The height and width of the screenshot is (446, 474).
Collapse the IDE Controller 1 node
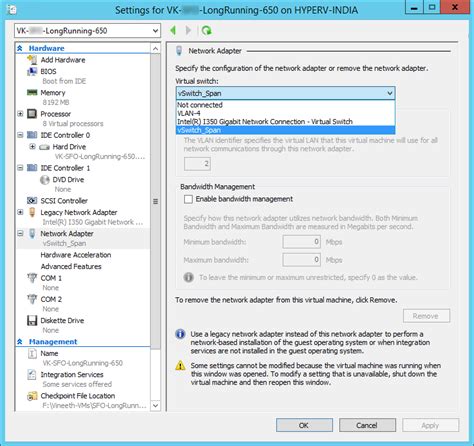(20, 168)
